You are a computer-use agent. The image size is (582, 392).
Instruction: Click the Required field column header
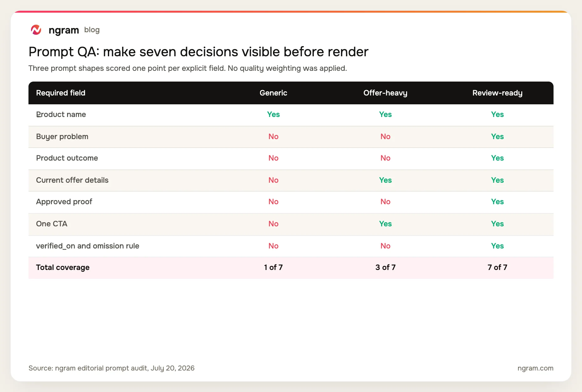(61, 93)
